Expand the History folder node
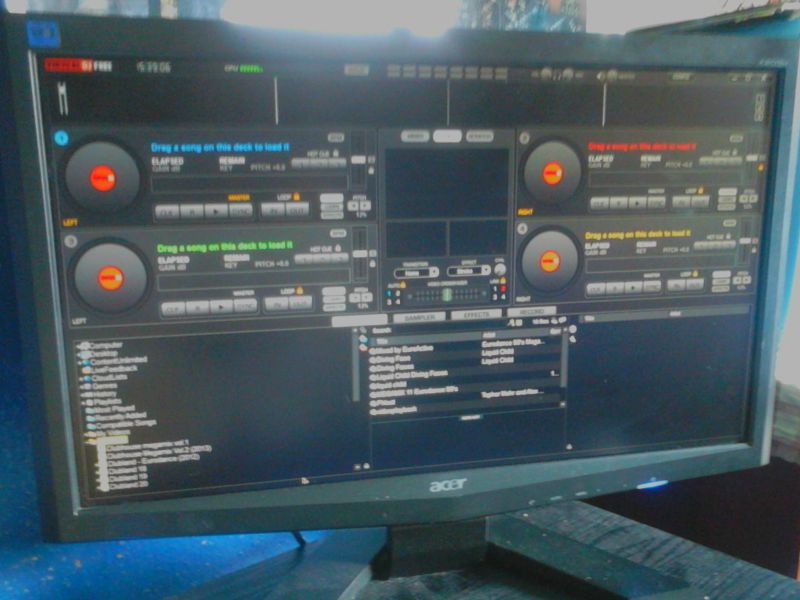 [83, 395]
